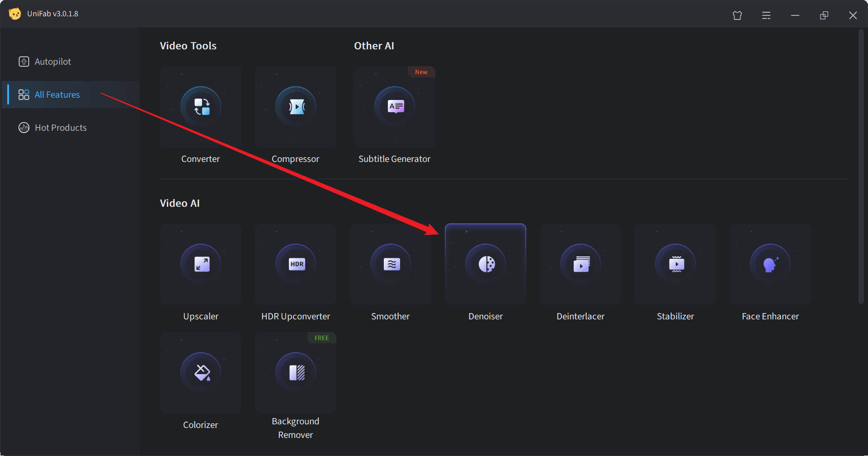This screenshot has width=868, height=456.
Task: Click the All Features grid icon
Action: click(24, 95)
